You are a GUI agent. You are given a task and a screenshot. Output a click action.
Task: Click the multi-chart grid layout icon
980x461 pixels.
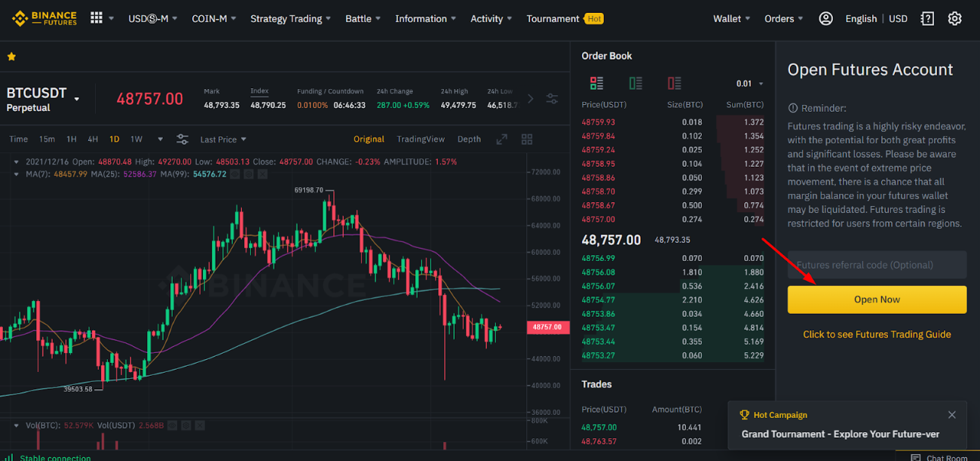pos(527,139)
